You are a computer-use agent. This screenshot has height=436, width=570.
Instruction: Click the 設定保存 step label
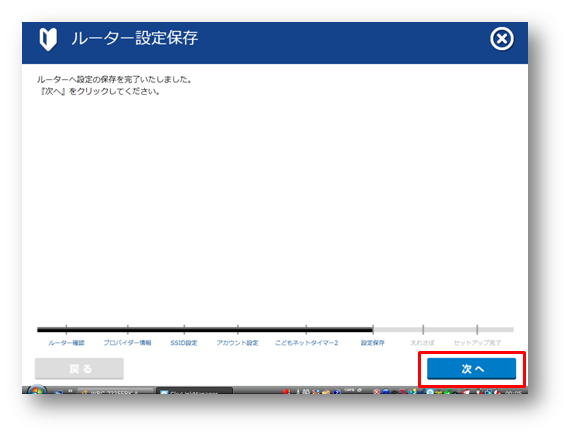372,343
